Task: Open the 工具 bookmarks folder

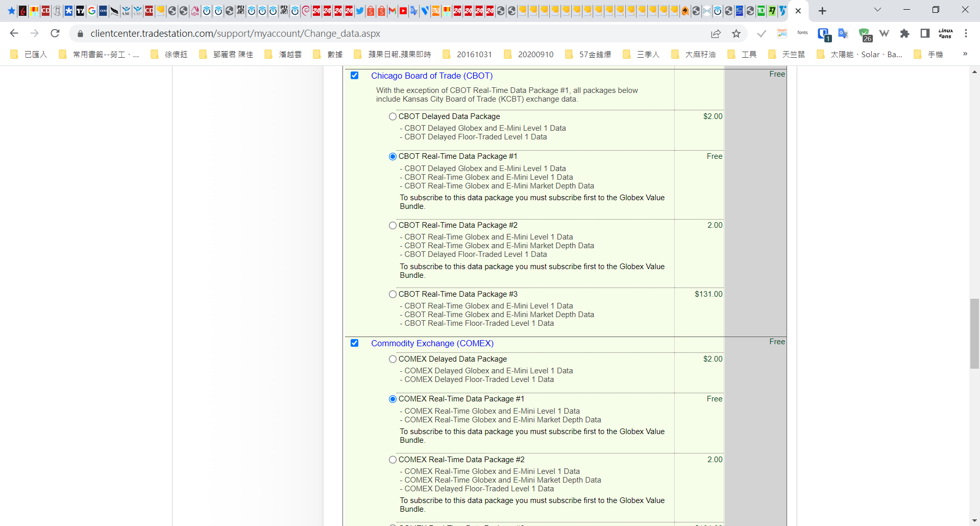Action: pos(742,55)
